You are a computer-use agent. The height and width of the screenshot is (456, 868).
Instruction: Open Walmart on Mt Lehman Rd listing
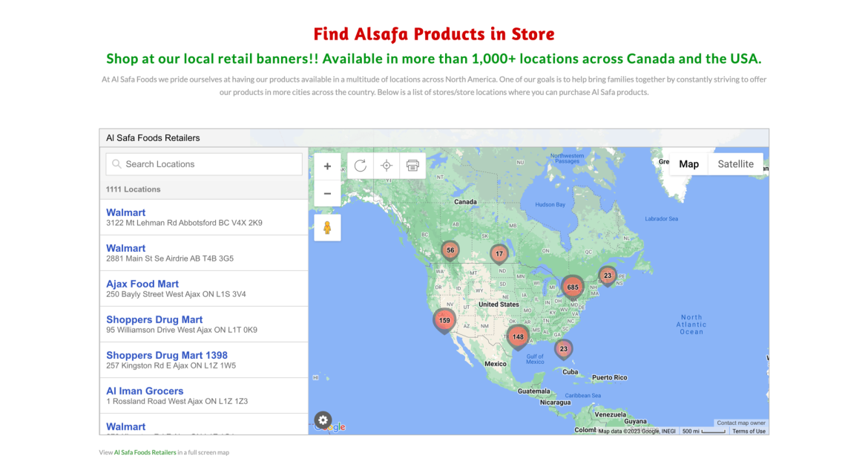(x=126, y=212)
